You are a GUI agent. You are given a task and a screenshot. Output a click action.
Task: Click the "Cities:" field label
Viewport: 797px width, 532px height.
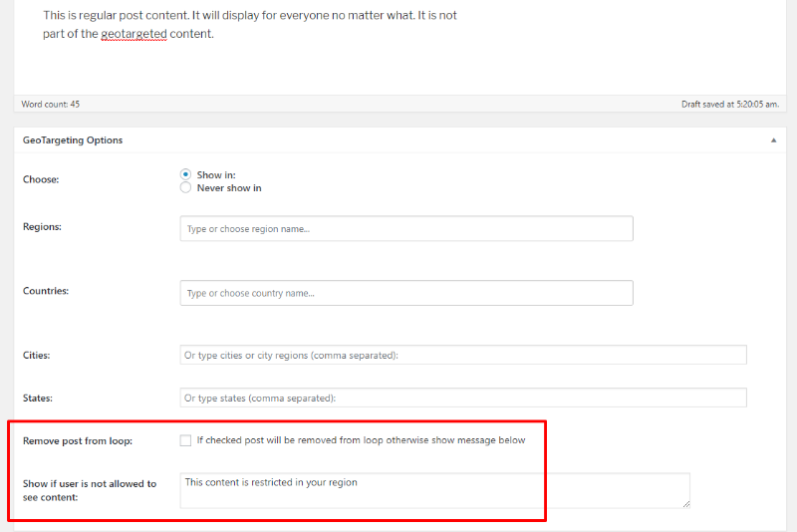[x=37, y=355]
